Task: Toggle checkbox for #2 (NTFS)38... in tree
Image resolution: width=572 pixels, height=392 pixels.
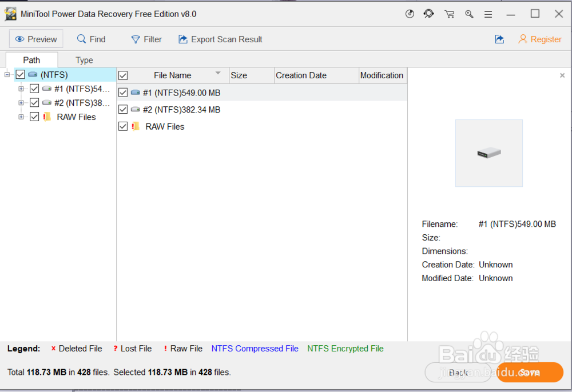Action: (34, 103)
